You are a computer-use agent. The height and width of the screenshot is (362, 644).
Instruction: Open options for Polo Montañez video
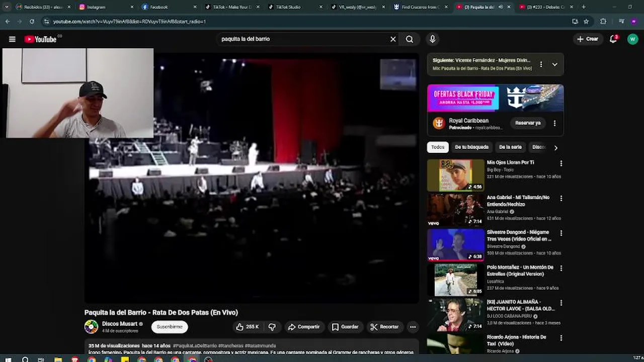pyautogui.click(x=561, y=268)
